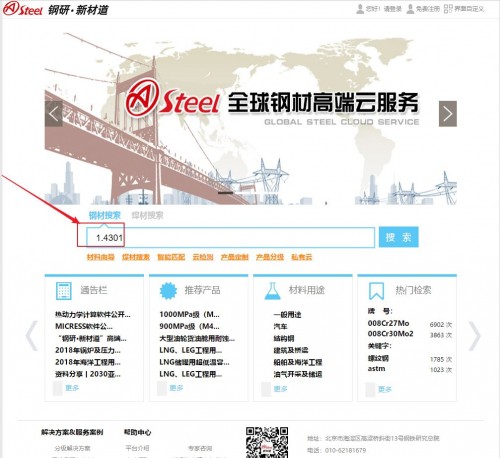Open the orange 云检测 link
This screenshot has width=500, height=458.
pyautogui.click(x=203, y=257)
